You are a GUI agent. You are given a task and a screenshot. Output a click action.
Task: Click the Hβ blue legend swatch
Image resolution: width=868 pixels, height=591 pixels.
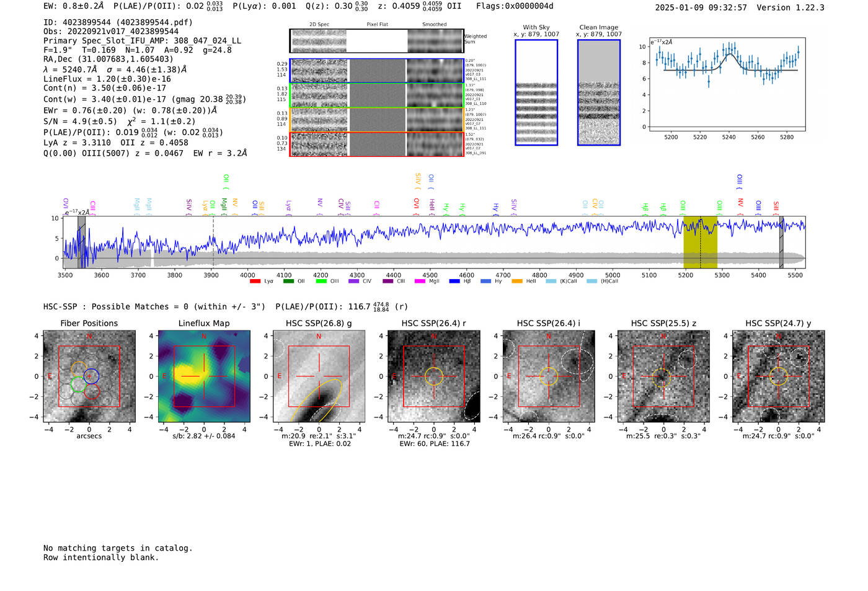454,281
